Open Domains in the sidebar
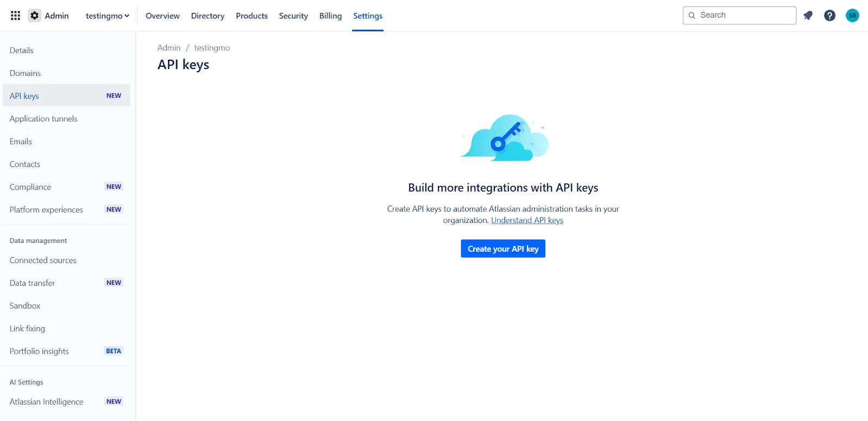 (66, 73)
